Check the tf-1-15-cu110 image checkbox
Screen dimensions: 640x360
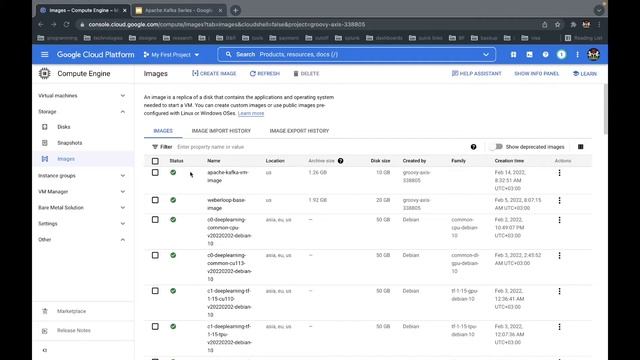[x=155, y=291]
